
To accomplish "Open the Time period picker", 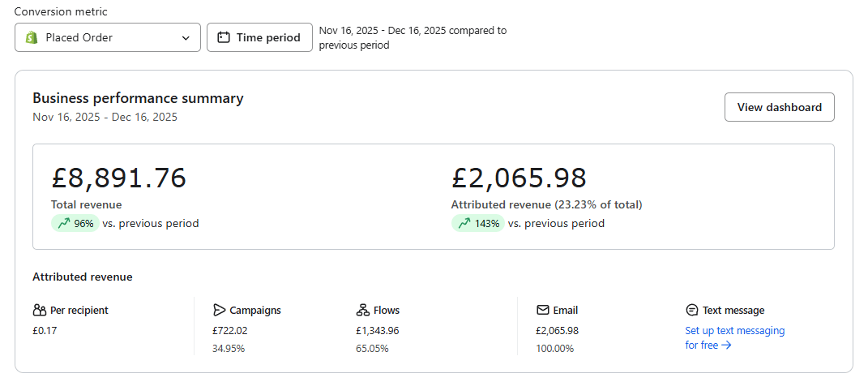I will click(x=259, y=37).
